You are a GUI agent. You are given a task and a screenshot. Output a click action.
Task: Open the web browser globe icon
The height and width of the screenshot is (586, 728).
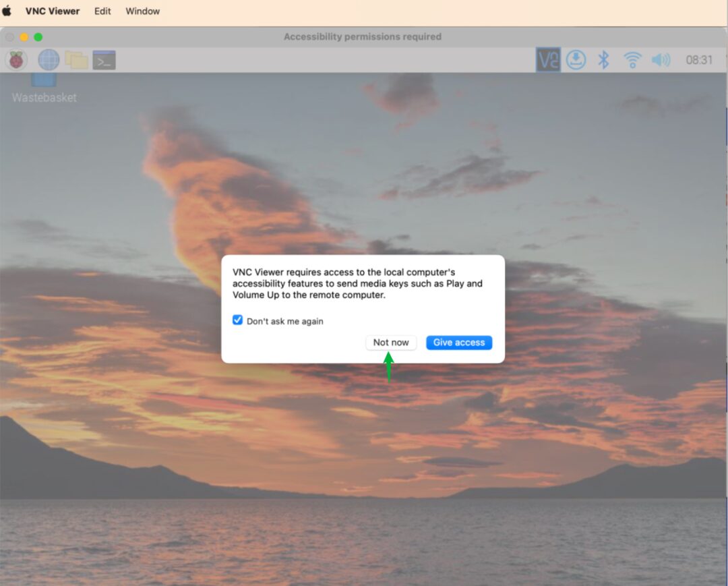[x=49, y=60]
